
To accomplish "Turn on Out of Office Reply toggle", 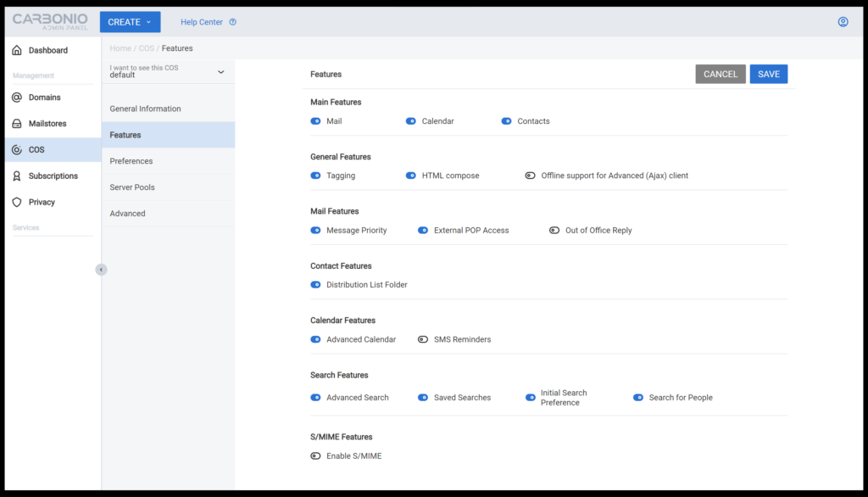I will (x=554, y=231).
